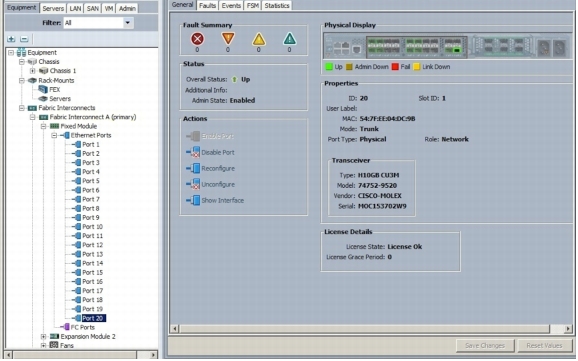Click the Port 20 icon
The image size is (578, 361).
click(x=77, y=318)
